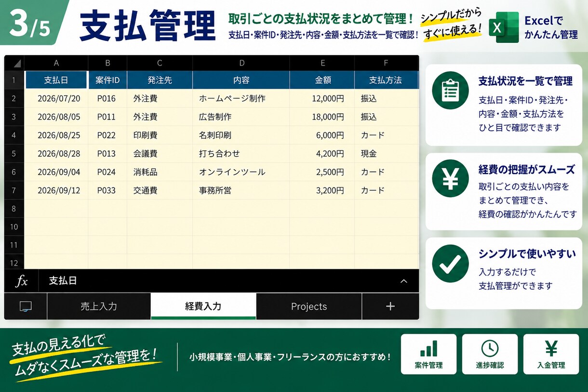Select the cell 印刷費
588x392 pixels.
(x=160, y=135)
